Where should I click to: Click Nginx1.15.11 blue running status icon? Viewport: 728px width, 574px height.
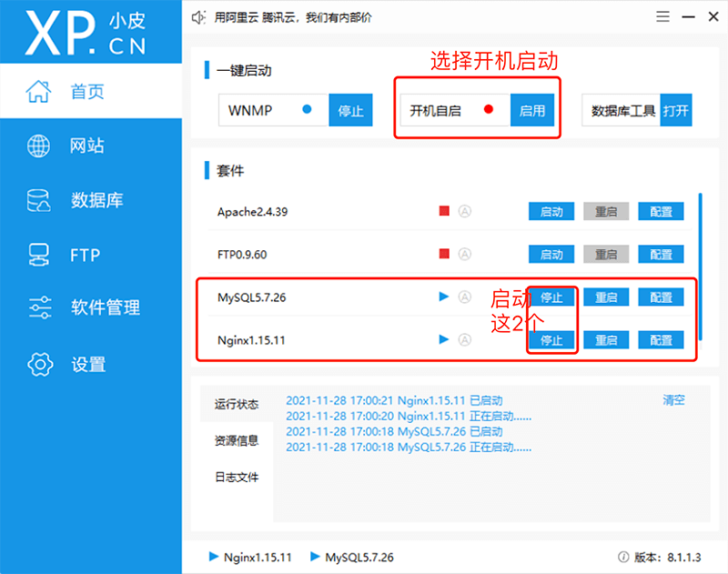pos(444,339)
